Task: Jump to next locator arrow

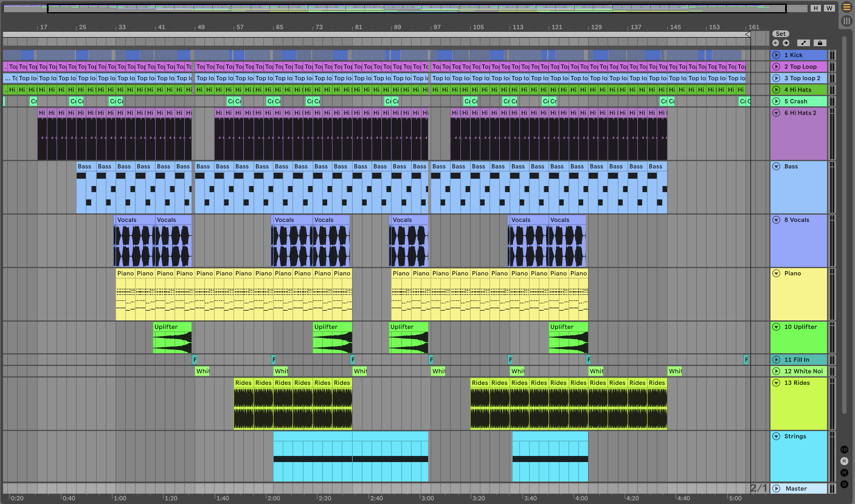Action: (x=786, y=43)
